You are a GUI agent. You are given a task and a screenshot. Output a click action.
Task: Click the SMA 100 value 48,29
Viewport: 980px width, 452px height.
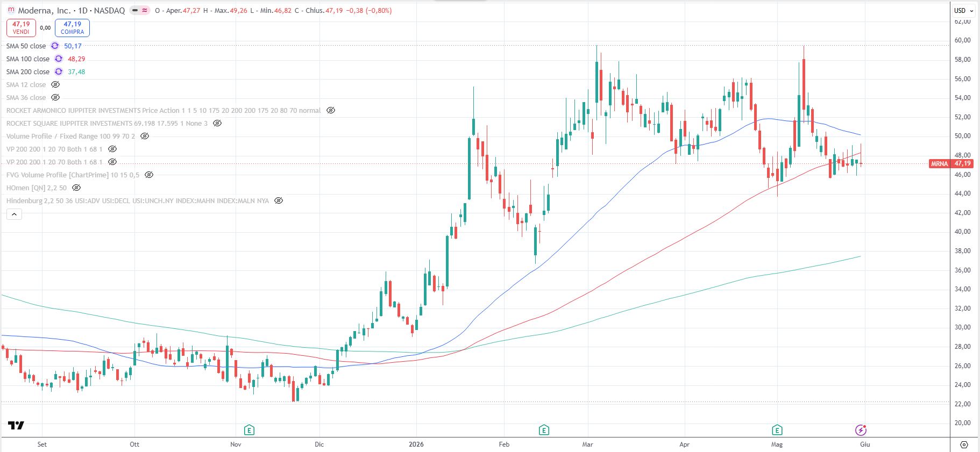pyautogui.click(x=76, y=59)
